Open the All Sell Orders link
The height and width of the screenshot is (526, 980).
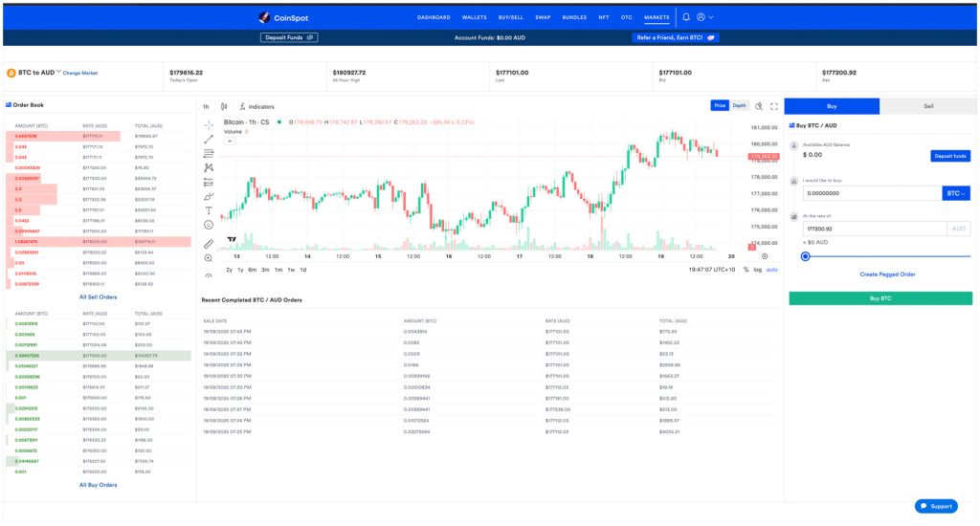98,297
